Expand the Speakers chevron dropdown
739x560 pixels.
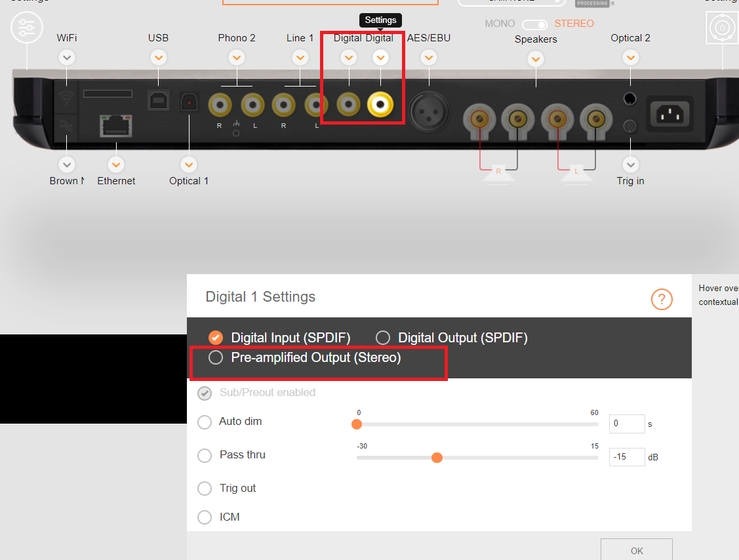(536, 60)
